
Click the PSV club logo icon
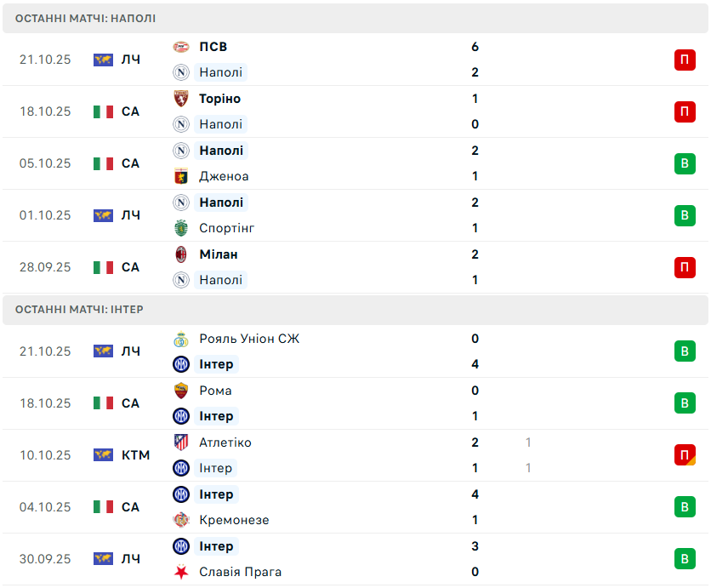180,47
